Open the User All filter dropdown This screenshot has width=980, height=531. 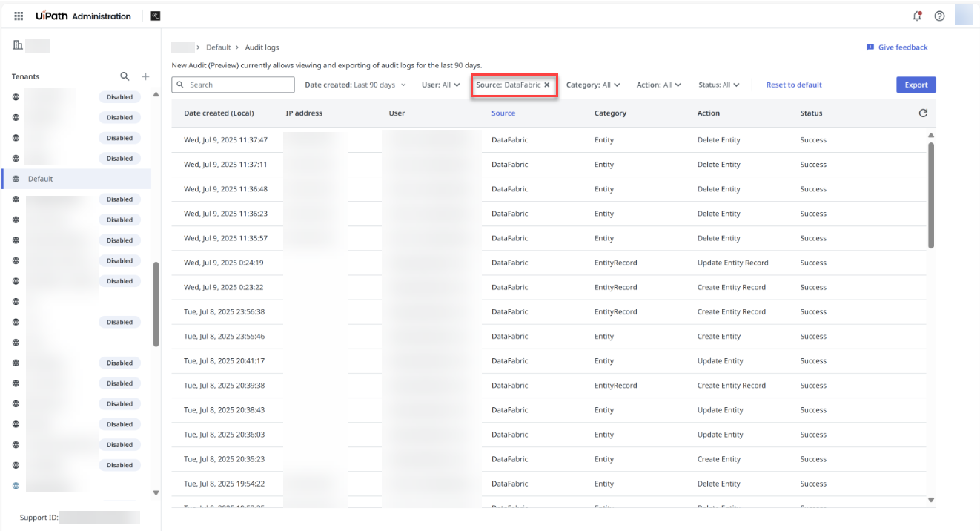(x=441, y=85)
